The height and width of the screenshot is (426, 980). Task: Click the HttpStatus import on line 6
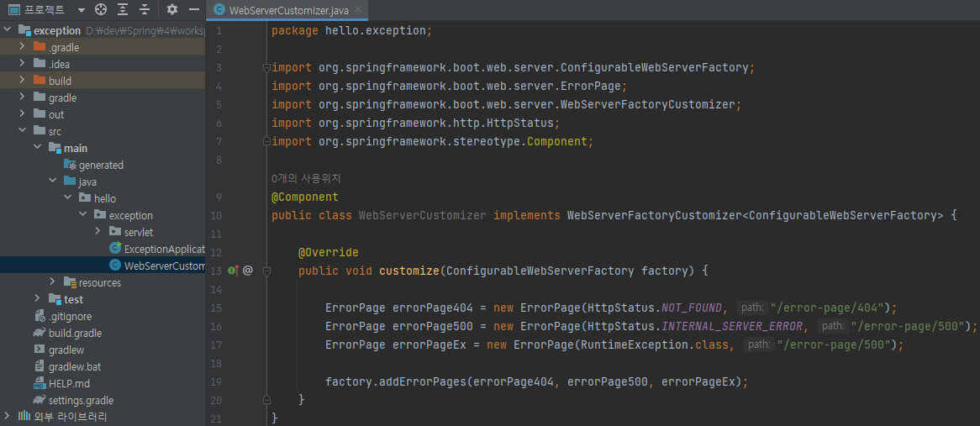pyautogui.click(x=416, y=123)
